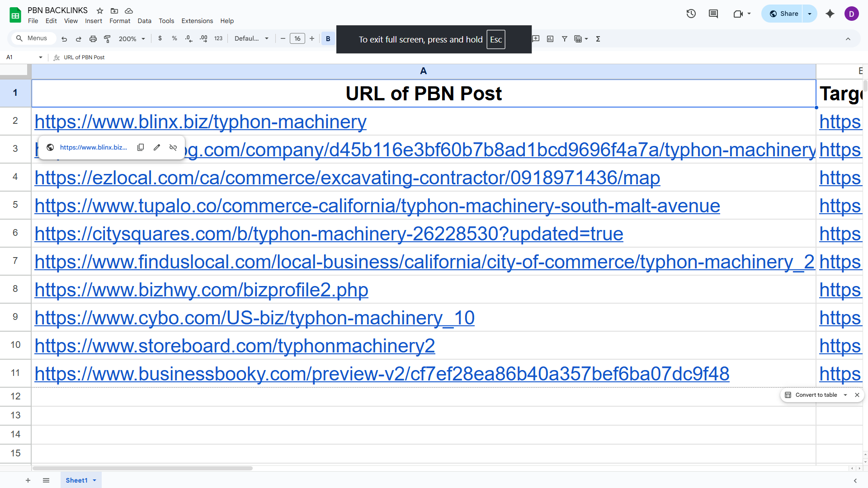Dismiss the Convert to table suggestion
Viewport: 868px width, 488px height.
[857, 395]
